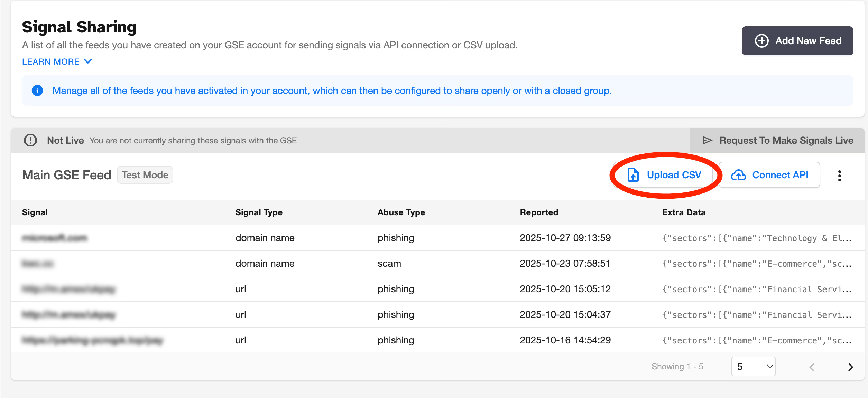Click the Connect API cloud icon
This screenshot has height=398, width=868.
point(738,175)
